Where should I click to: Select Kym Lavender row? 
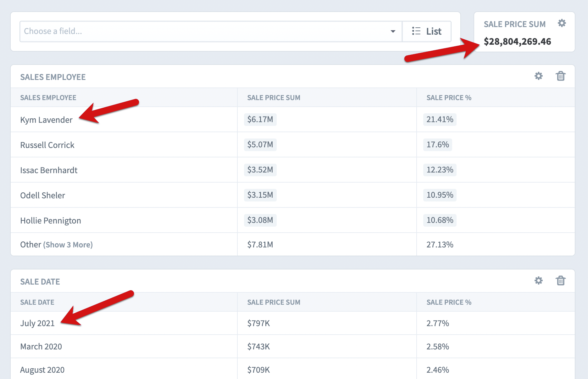click(x=292, y=119)
